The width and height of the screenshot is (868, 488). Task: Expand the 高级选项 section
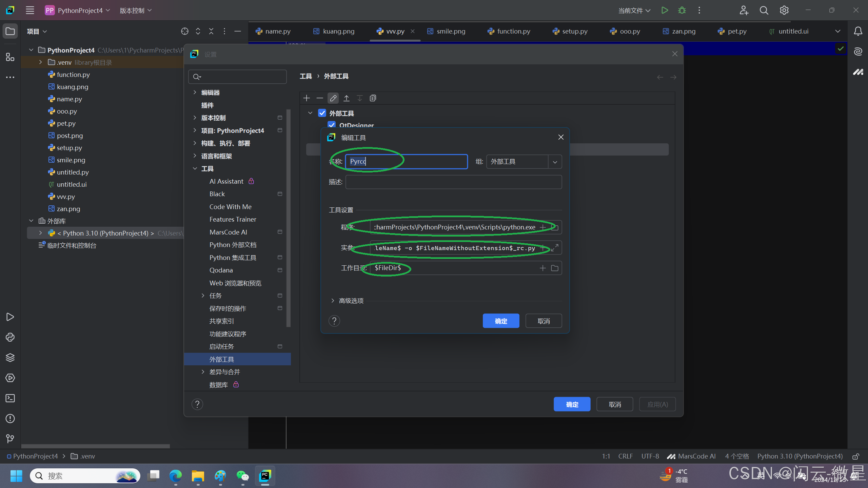click(x=333, y=301)
